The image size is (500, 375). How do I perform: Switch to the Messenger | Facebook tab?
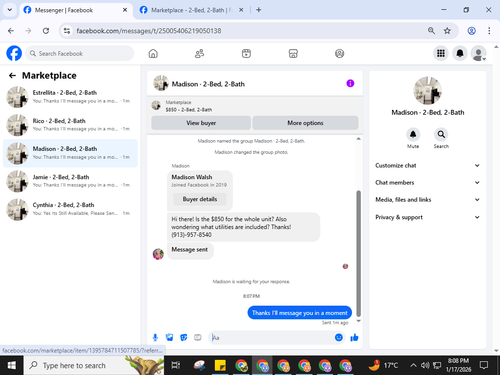click(x=75, y=10)
